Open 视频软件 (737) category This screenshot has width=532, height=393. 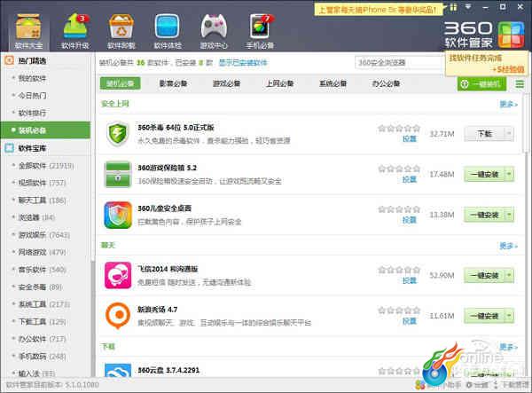tap(42, 183)
